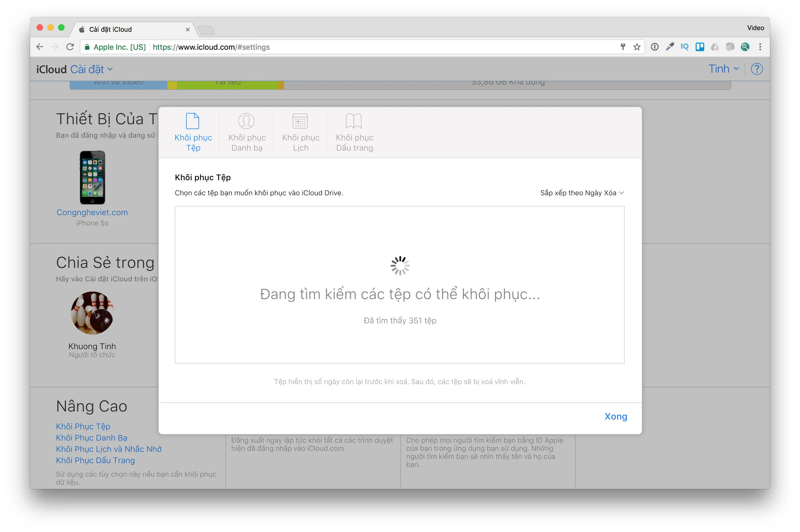Click the Khôi phục Tệp heading

202,177
